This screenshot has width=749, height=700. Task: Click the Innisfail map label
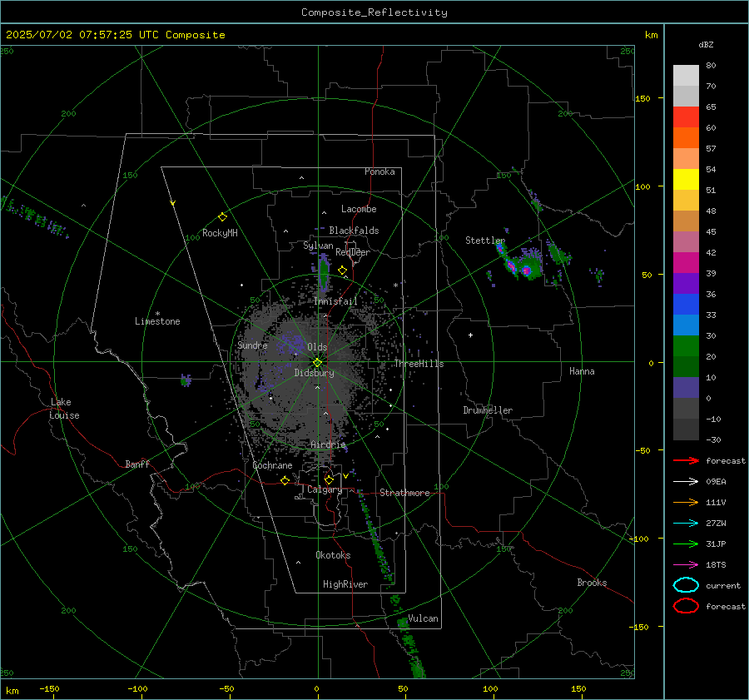tap(335, 301)
